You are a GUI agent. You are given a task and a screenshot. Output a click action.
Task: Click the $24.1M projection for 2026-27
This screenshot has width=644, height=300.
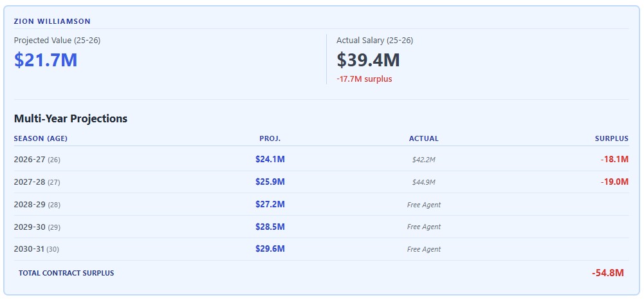pyautogui.click(x=270, y=159)
